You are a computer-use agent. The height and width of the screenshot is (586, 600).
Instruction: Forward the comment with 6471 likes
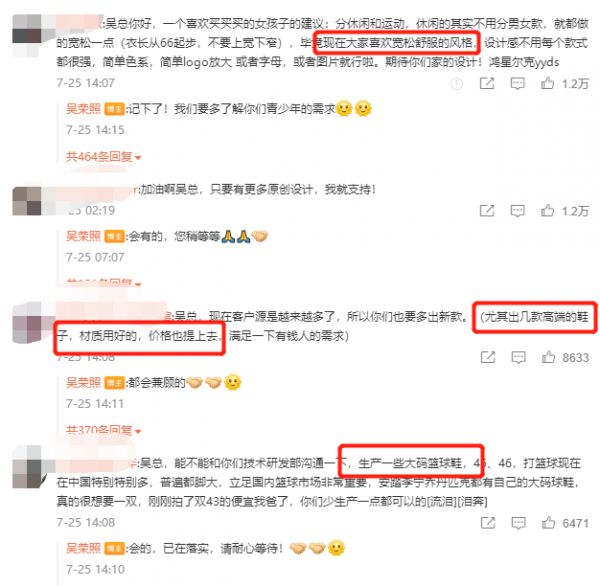pos(488,523)
